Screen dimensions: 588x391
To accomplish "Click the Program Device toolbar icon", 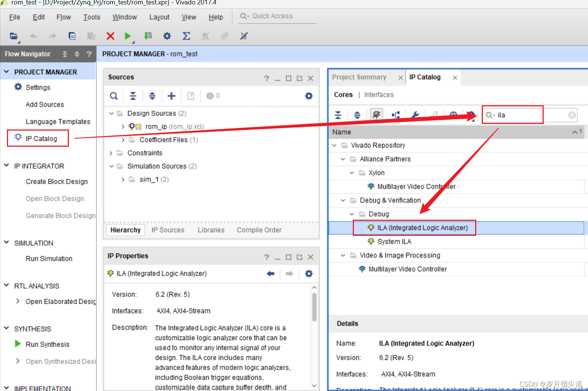I will (148, 36).
